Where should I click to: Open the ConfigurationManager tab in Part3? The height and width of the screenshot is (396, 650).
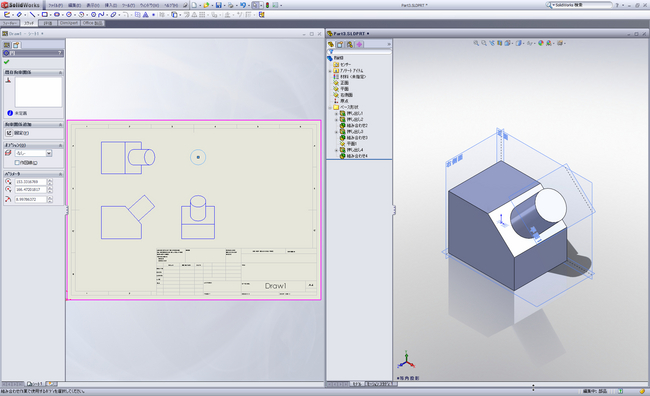coord(349,44)
